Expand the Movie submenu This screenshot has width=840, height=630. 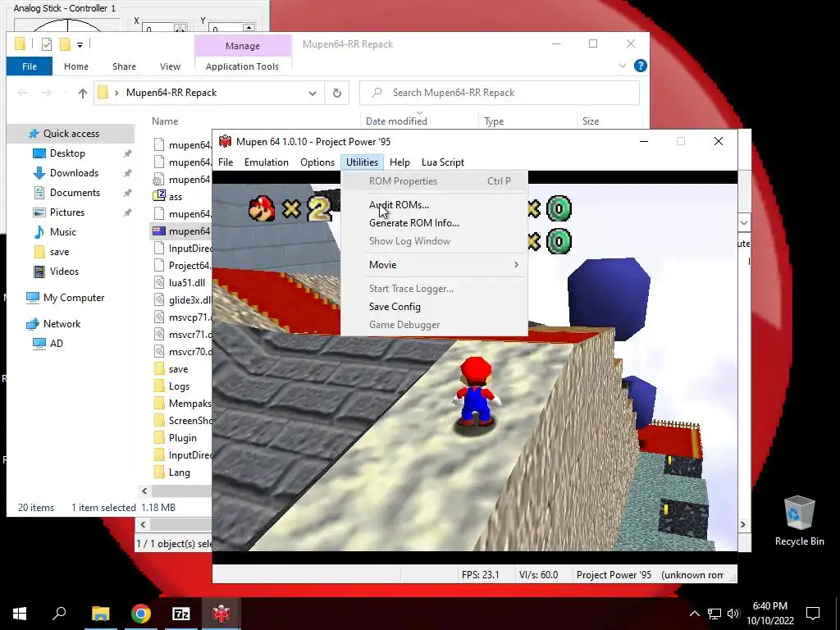(434, 265)
